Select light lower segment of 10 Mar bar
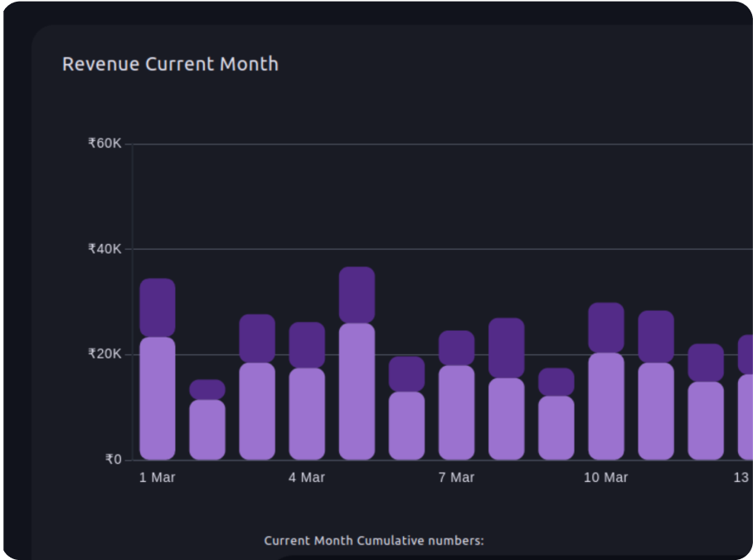Image resolution: width=753 pixels, height=560 pixels. coord(606,407)
